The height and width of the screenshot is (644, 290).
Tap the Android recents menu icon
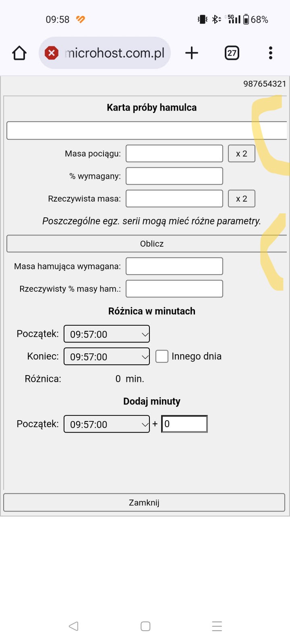[217, 626]
